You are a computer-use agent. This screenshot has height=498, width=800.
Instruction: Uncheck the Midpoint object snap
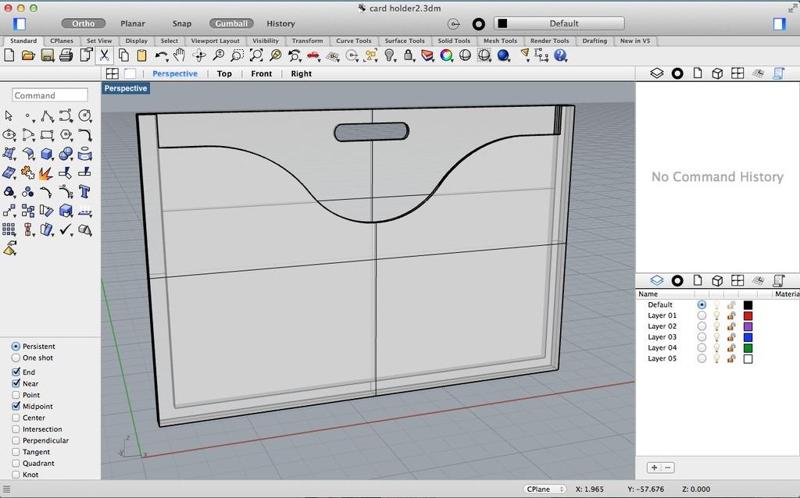click(16, 406)
